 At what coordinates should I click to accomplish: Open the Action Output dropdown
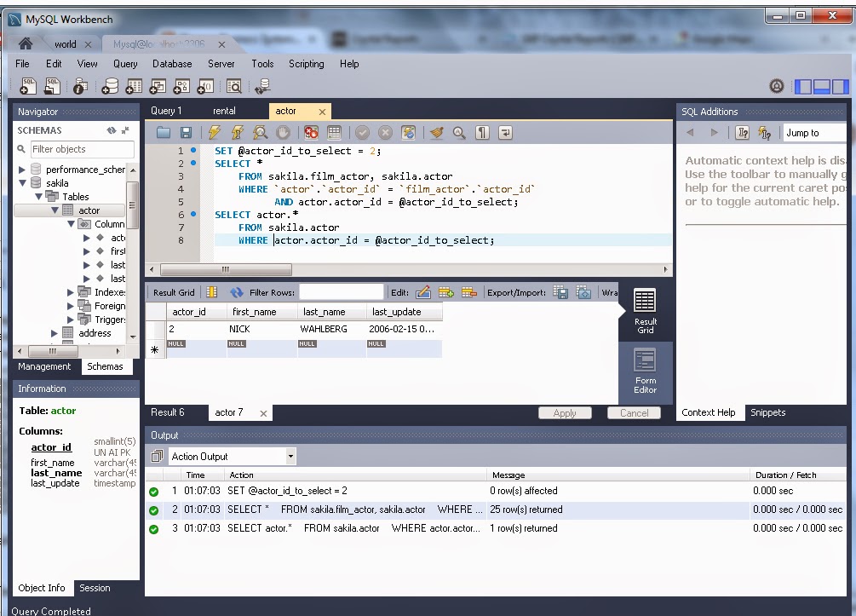[291, 456]
